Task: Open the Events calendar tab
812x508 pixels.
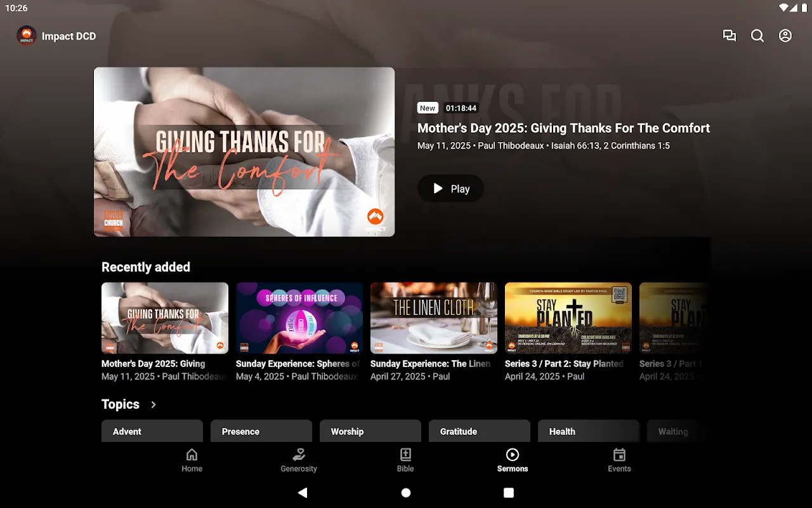Action: pyautogui.click(x=619, y=460)
